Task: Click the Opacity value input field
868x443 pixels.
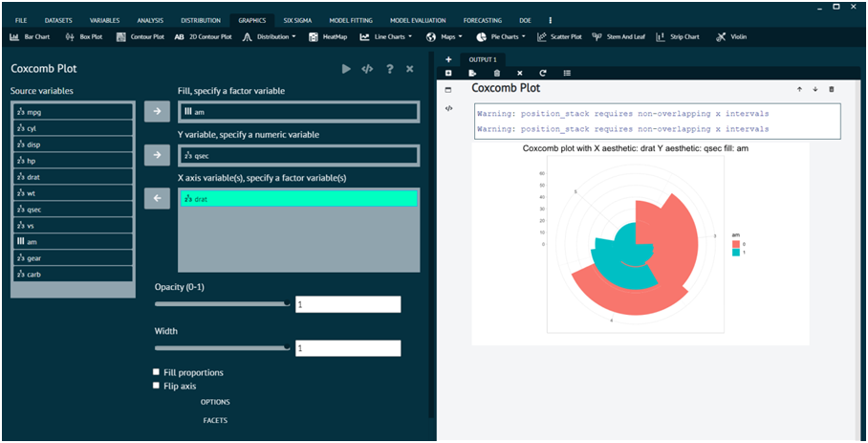Action: [348, 304]
